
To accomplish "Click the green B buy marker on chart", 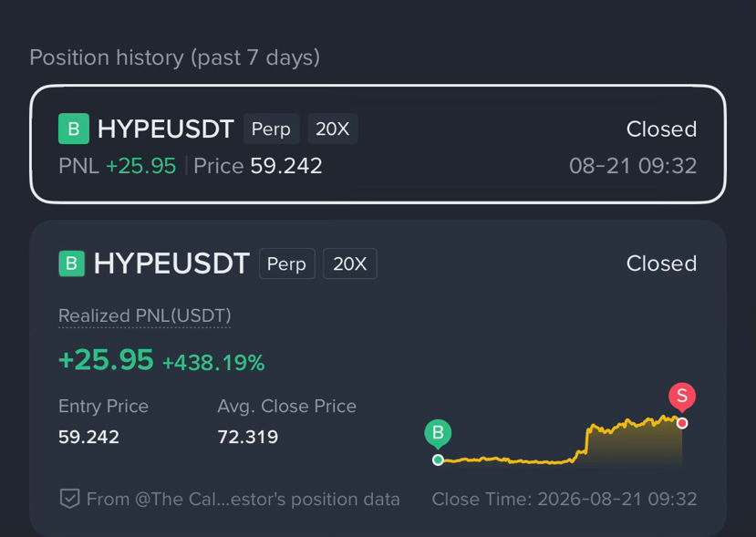I will [438, 433].
